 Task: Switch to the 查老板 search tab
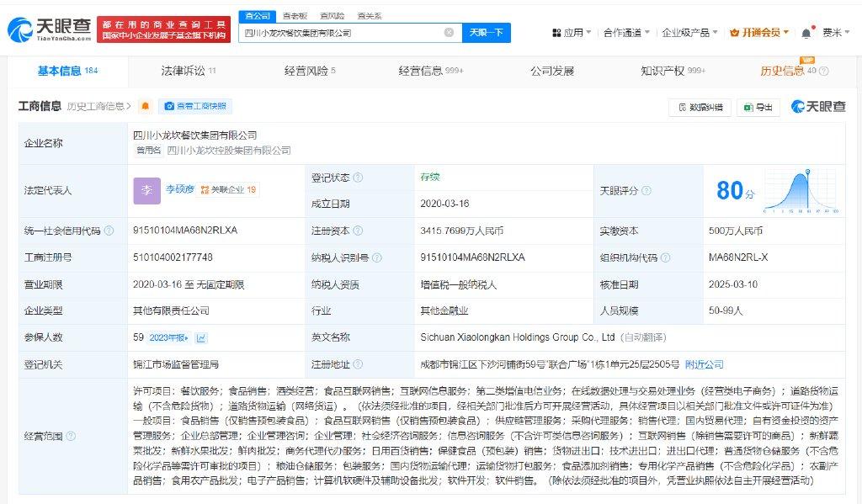295,16
